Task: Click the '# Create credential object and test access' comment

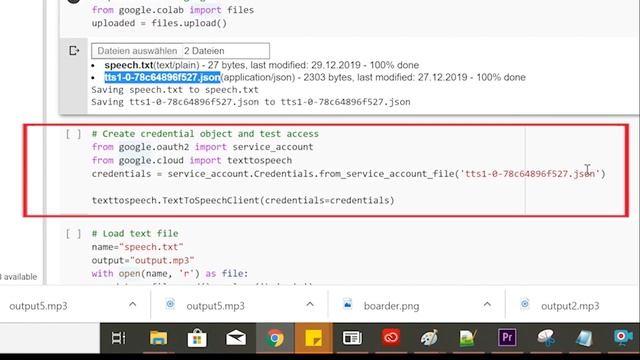Action: pyautogui.click(x=205, y=134)
